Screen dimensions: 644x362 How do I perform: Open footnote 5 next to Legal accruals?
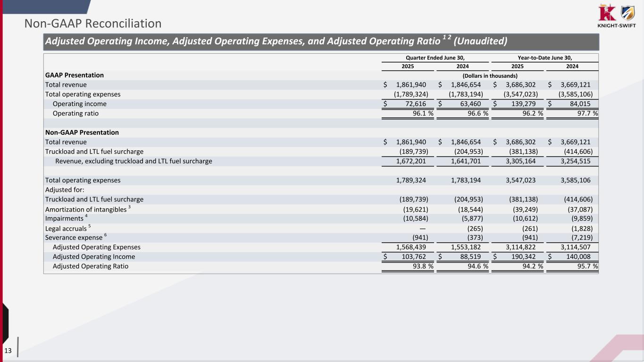(89, 226)
